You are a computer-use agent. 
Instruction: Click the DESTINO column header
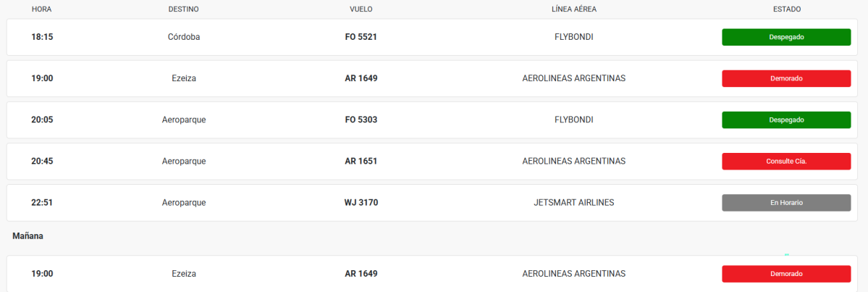coord(183,9)
